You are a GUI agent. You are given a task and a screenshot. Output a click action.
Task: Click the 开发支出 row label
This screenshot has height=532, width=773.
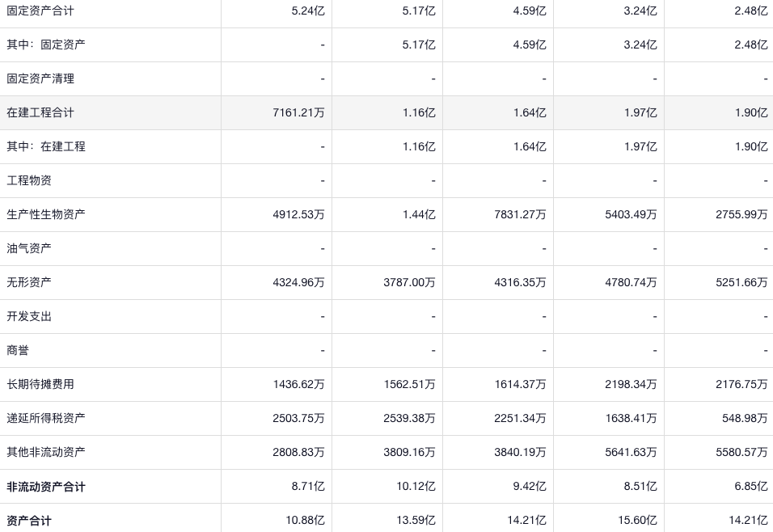[x=29, y=316]
